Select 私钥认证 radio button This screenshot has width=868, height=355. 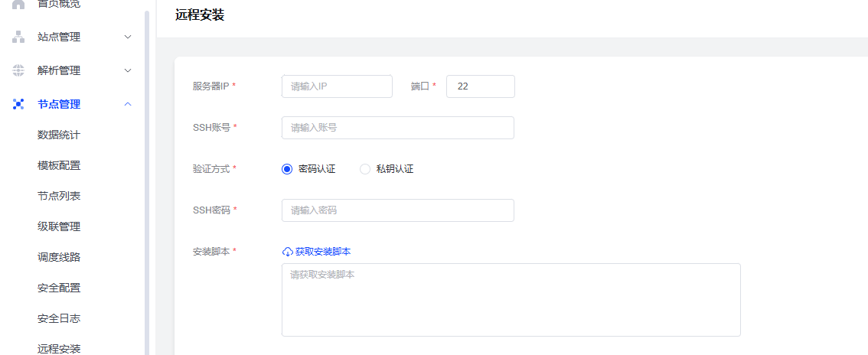click(x=365, y=169)
